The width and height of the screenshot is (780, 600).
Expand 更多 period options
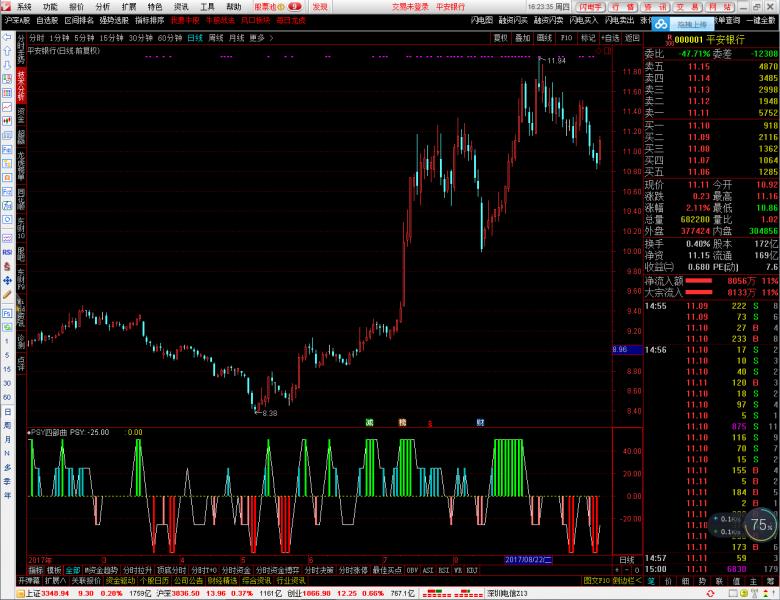261,38
